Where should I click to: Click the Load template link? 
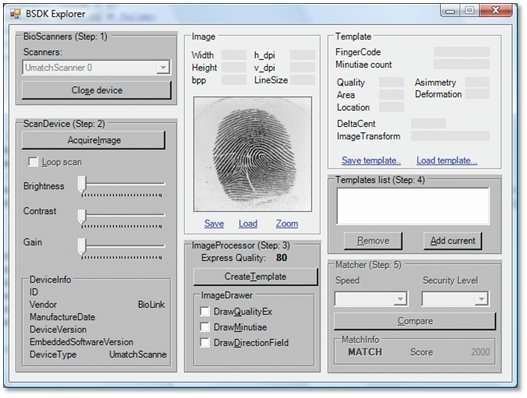pos(447,160)
